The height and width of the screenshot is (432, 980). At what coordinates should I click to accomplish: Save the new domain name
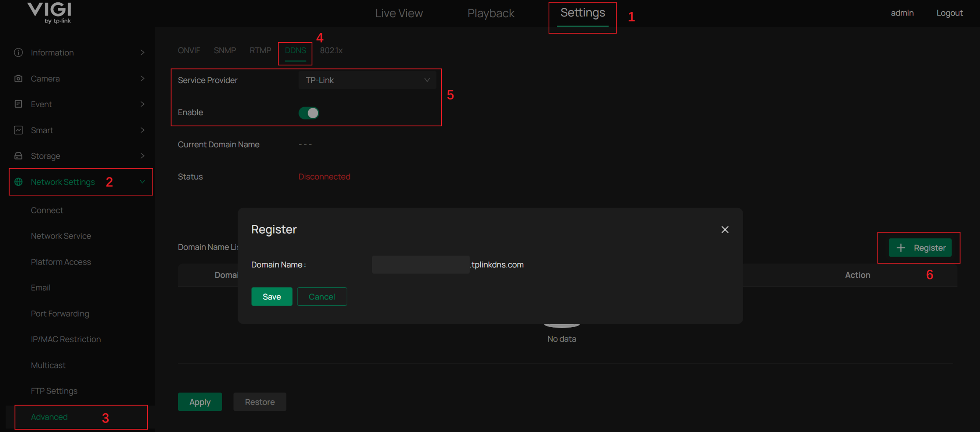pyautogui.click(x=271, y=296)
